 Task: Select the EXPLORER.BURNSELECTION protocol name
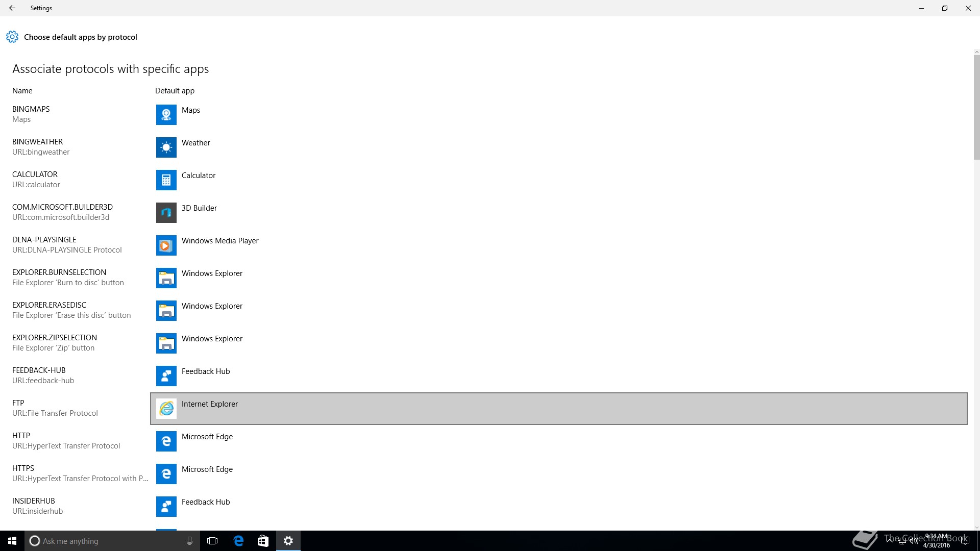[x=59, y=272]
